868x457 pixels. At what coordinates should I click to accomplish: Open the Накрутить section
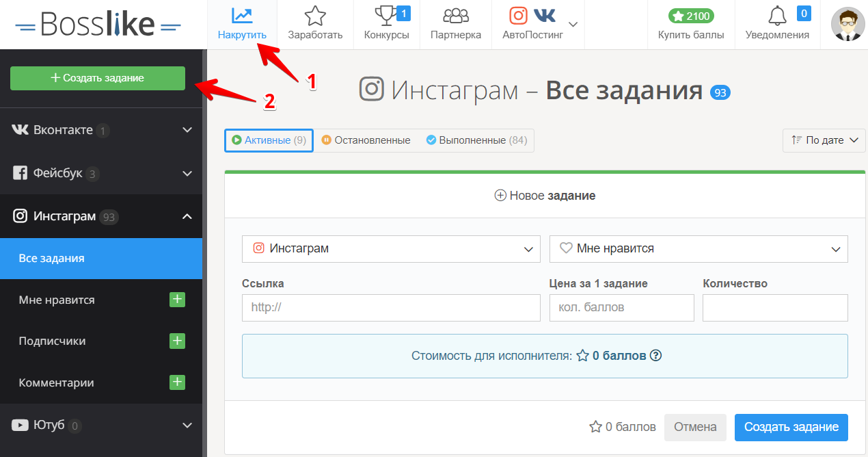click(x=242, y=25)
